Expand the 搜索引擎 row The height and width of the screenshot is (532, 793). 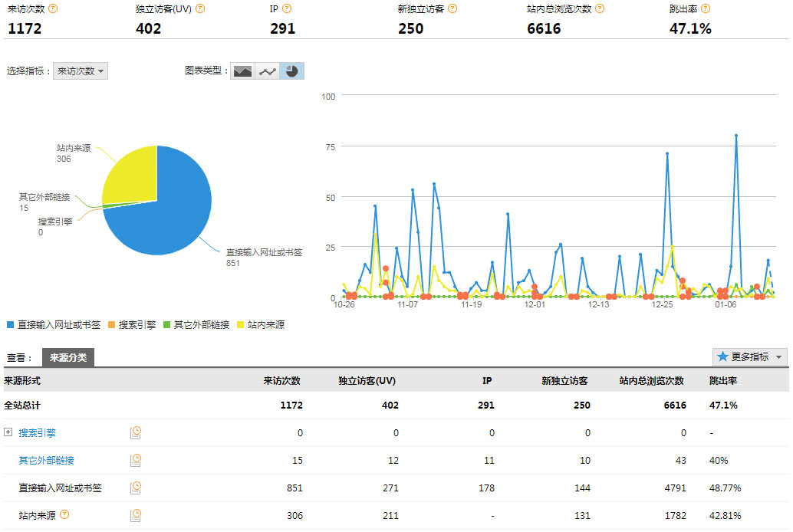tap(8, 432)
